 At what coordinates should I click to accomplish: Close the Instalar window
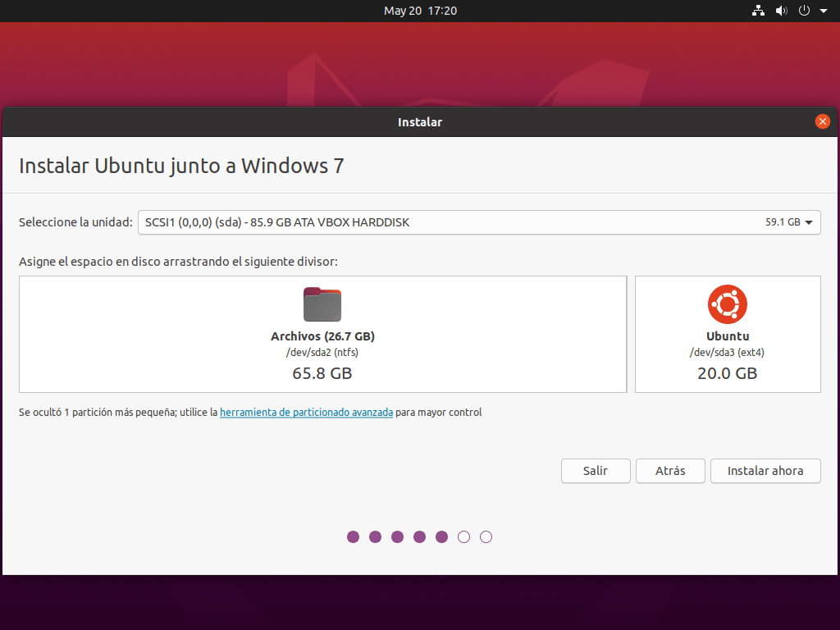[822, 121]
